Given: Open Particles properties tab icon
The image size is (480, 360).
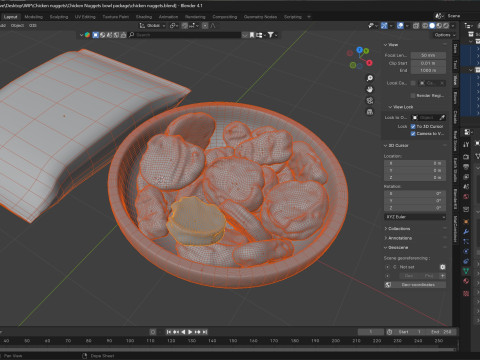Looking at the screenshot, I should pyautogui.click(x=466, y=241).
